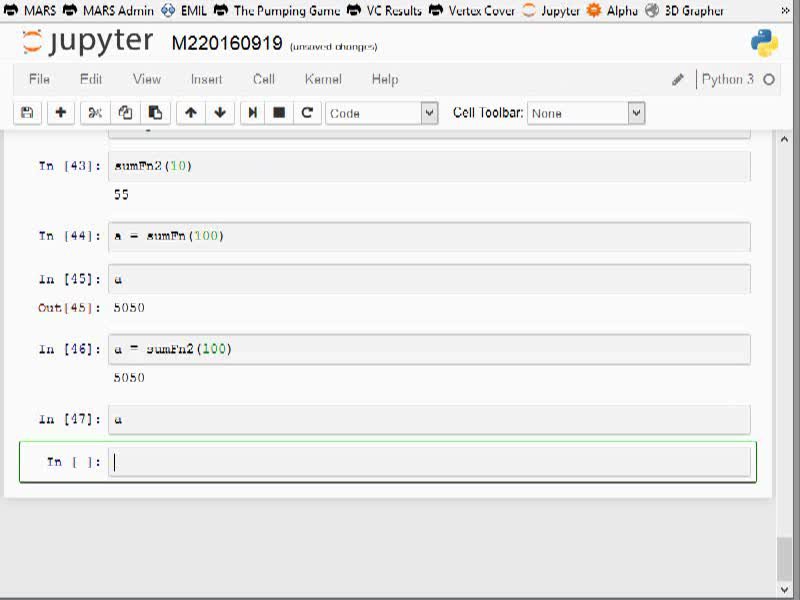Open the Cell menu
800x600 pixels.
[x=264, y=79]
